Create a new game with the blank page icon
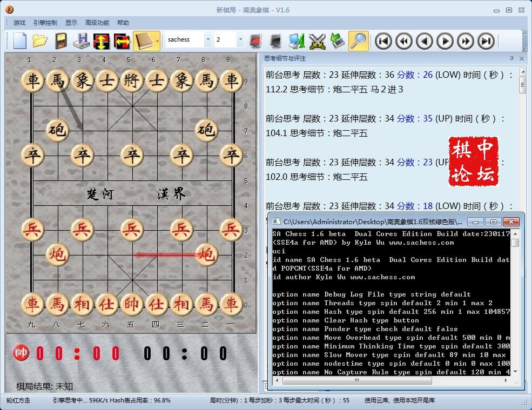 click(19, 41)
